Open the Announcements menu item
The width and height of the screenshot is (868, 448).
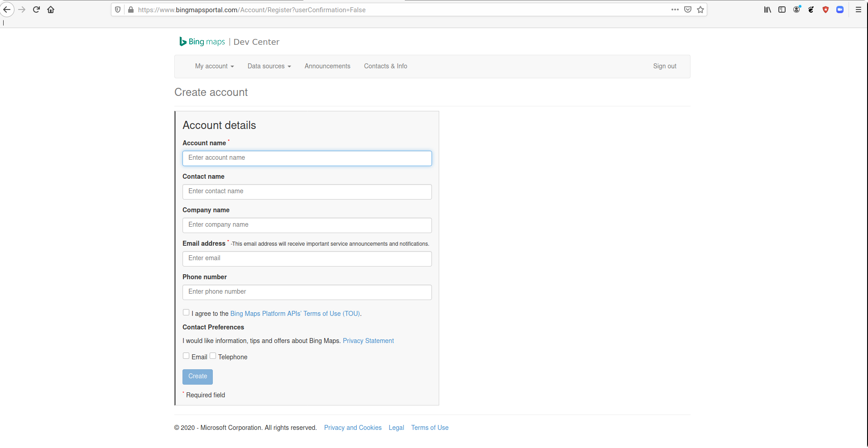coord(327,66)
